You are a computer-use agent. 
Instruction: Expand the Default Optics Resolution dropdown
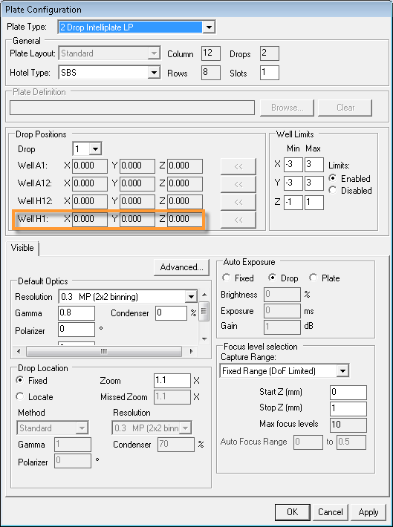[x=191, y=297]
